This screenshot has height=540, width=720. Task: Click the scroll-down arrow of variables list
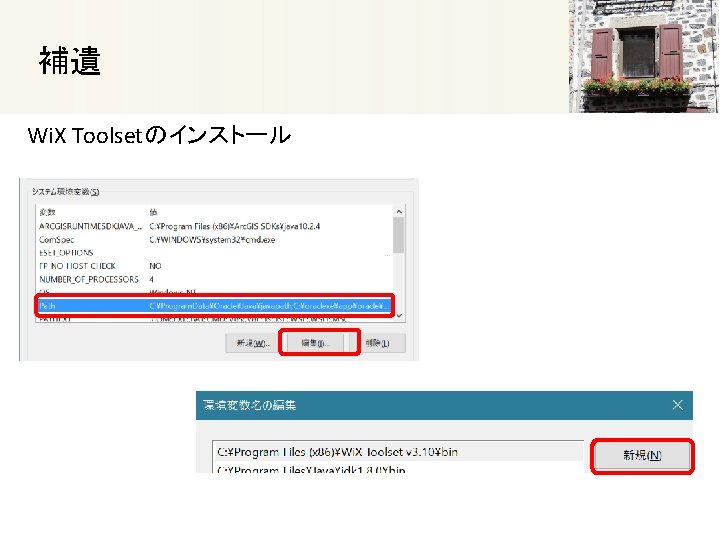point(399,315)
